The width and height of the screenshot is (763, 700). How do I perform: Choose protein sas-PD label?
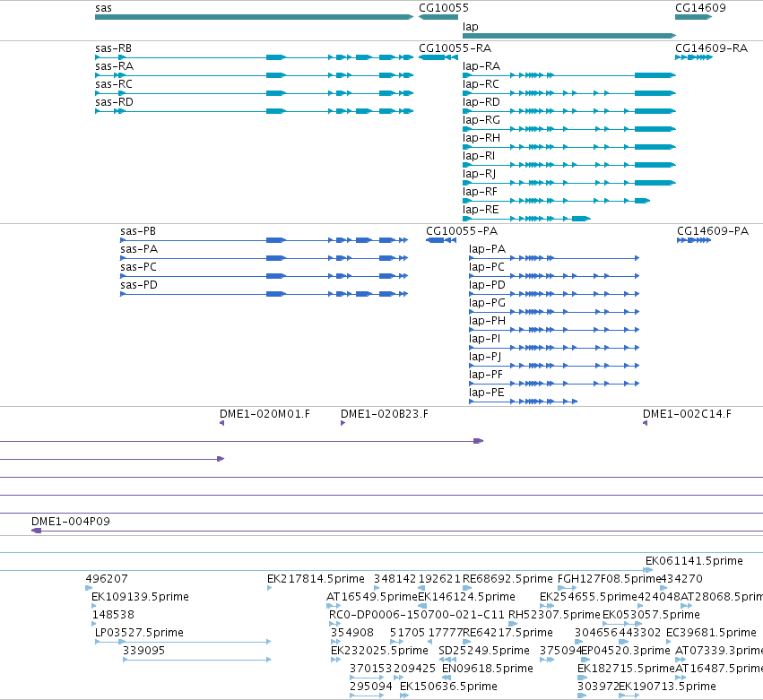(139, 285)
